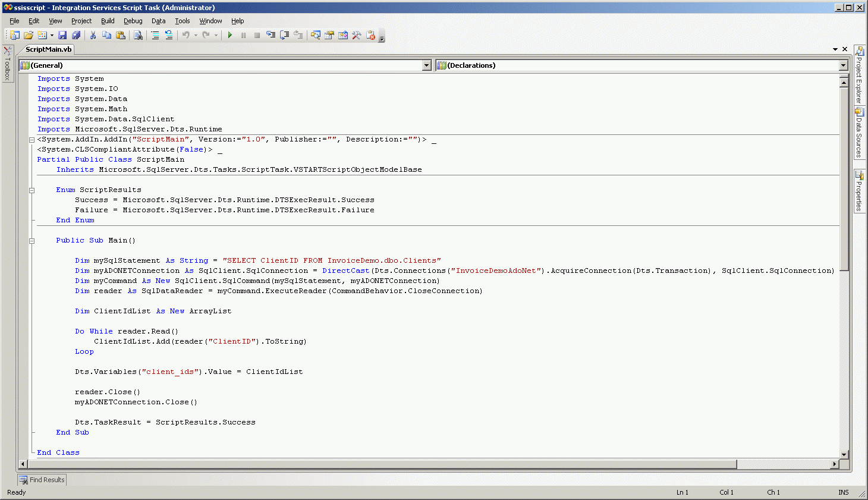Select the ScriptMain.vb document tab
868x500 pixels.
(48, 49)
